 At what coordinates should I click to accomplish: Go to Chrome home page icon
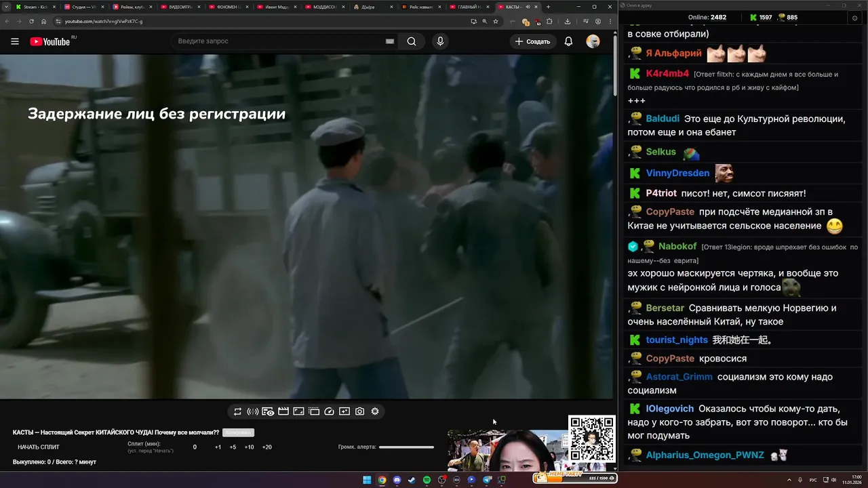[x=43, y=21]
